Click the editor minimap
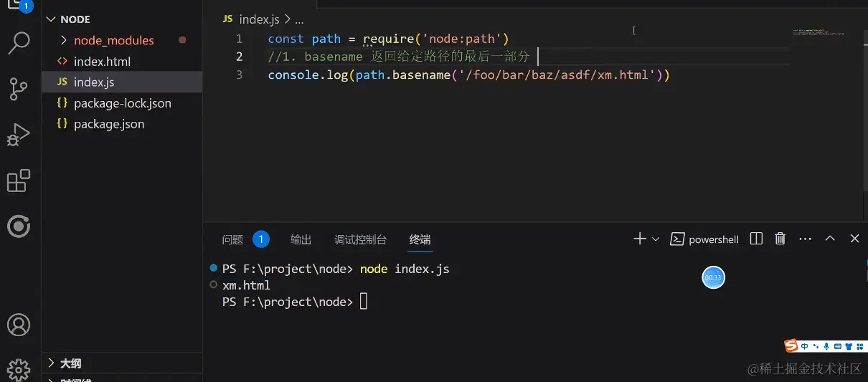The width and height of the screenshot is (868, 382). point(819,33)
